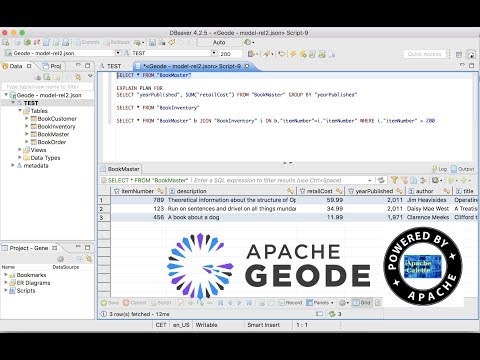480x360 pixels.
Task: Expand the BookInventory table node
Action: (27, 126)
